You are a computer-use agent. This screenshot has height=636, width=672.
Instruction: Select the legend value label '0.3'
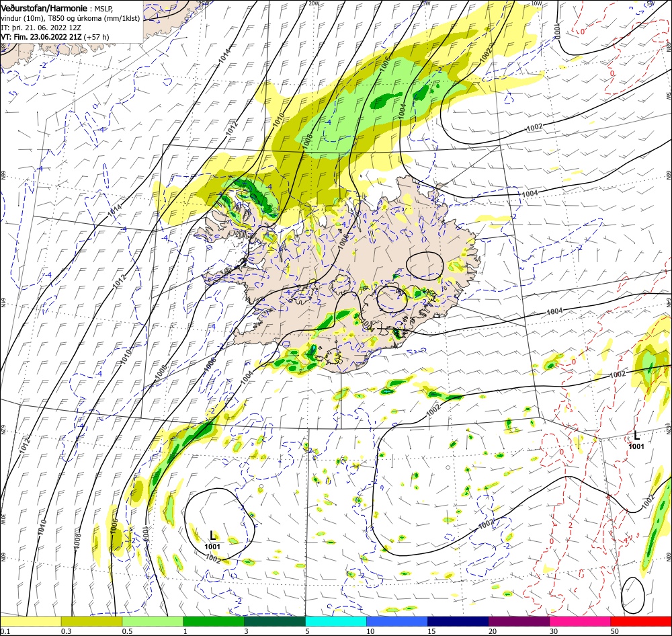(x=66, y=631)
